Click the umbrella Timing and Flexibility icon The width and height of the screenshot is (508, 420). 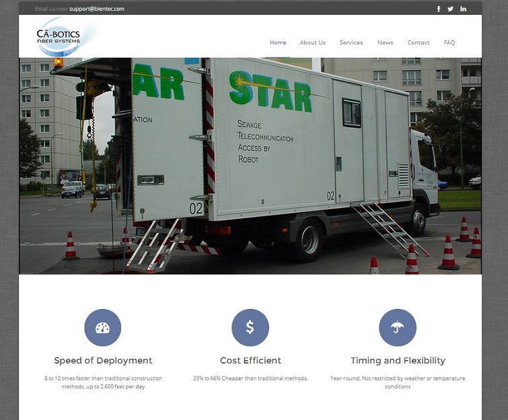click(398, 328)
